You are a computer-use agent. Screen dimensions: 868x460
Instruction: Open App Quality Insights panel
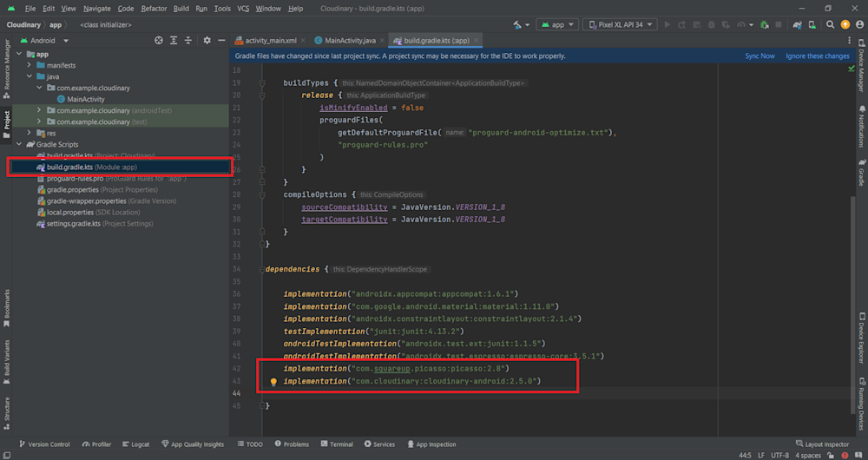pyautogui.click(x=194, y=444)
